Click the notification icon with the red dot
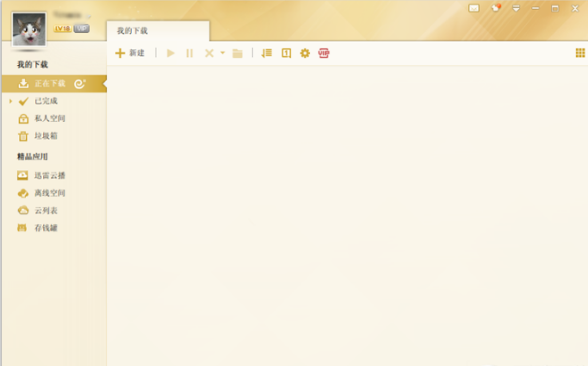 tap(496, 8)
